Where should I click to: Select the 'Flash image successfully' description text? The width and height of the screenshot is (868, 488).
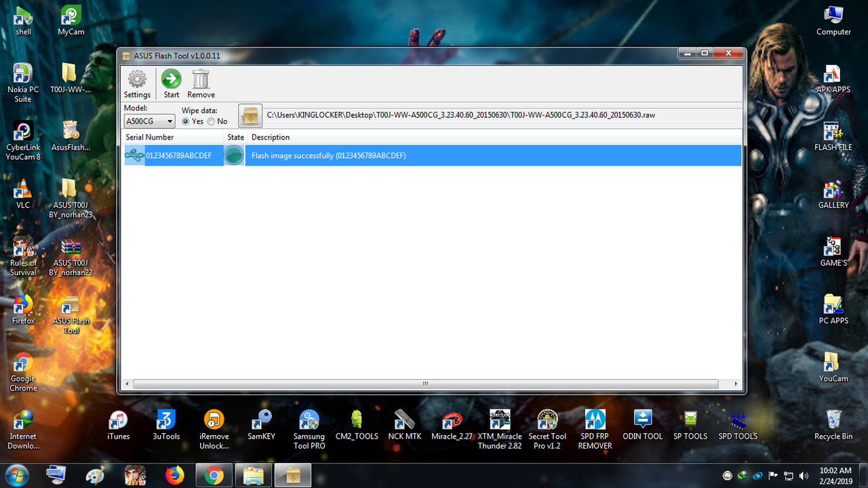(x=329, y=156)
